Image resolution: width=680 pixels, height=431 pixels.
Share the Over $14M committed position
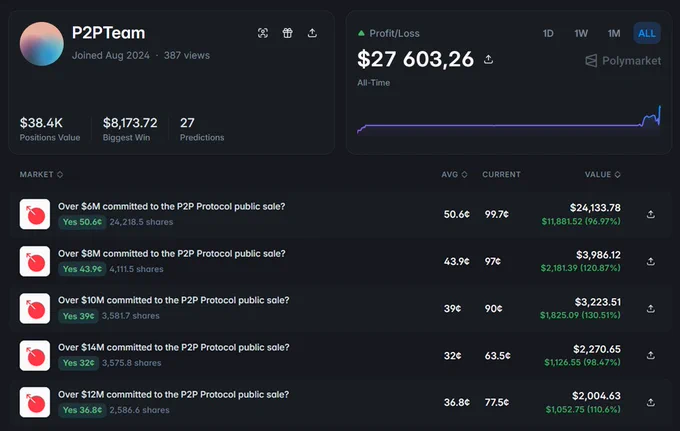[651, 355]
